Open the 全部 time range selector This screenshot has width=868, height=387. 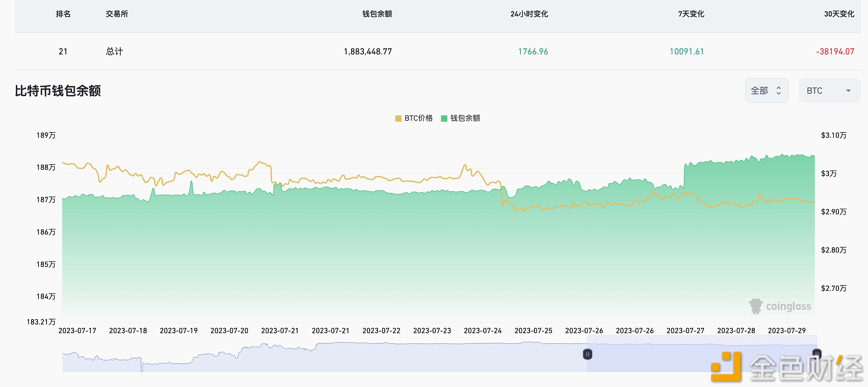(x=766, y=91)
